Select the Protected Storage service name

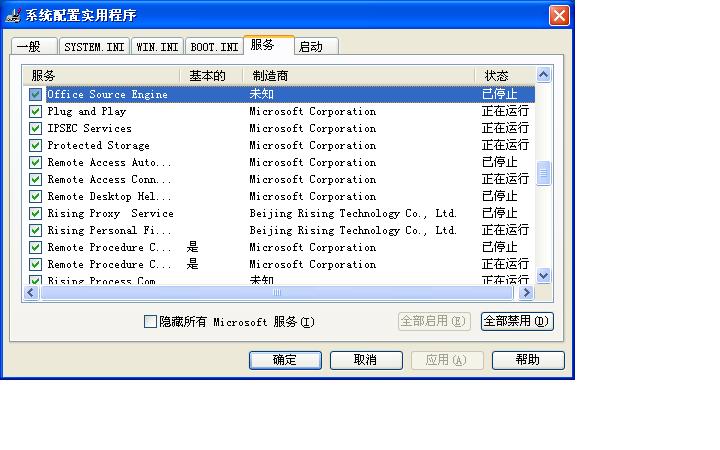coord(98,146)
